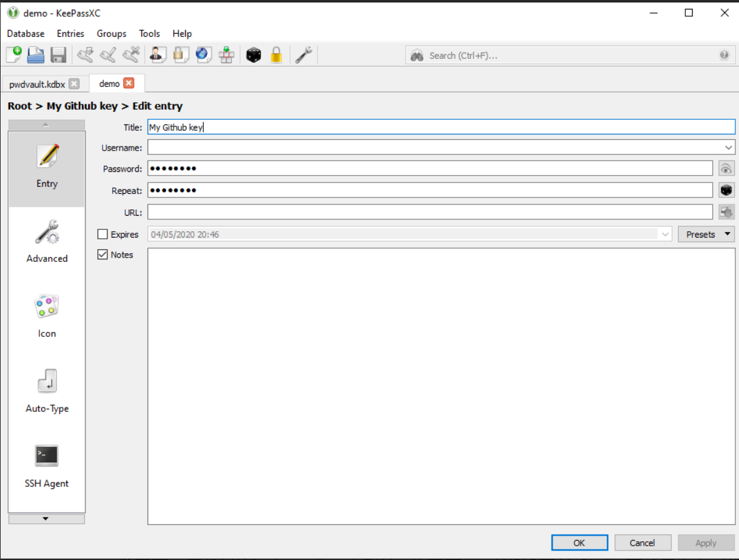This screenshot has width=739, height=560.
Task: Open the Icon section in sidebar
Action: [47, 316]
